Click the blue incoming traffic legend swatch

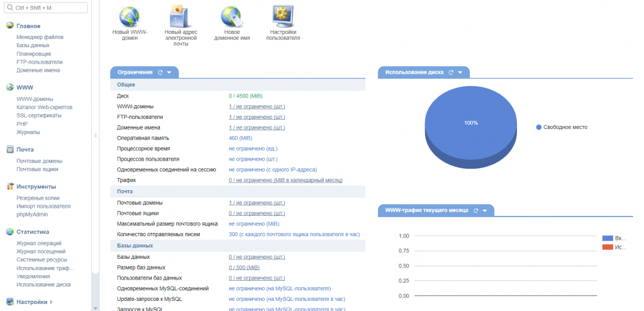click(607, 239)
